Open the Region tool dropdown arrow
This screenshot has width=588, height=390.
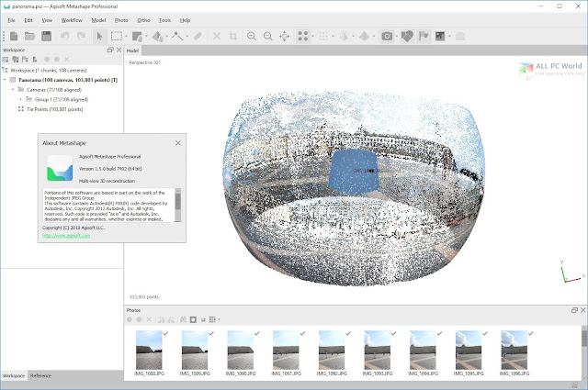point(146,36)
